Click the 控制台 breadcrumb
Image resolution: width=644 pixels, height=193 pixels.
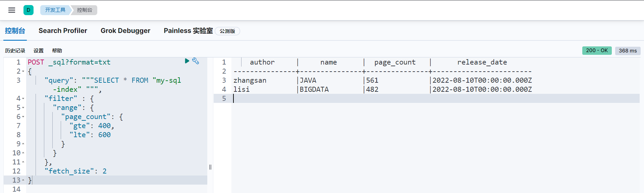coord(85,10)
